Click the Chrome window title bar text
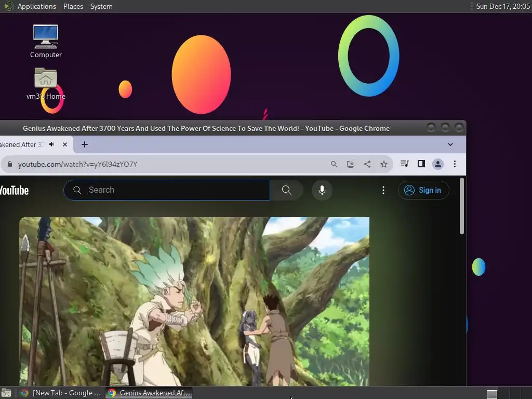The width and height of the screenshot is (532, 399). tap(206, 129)
